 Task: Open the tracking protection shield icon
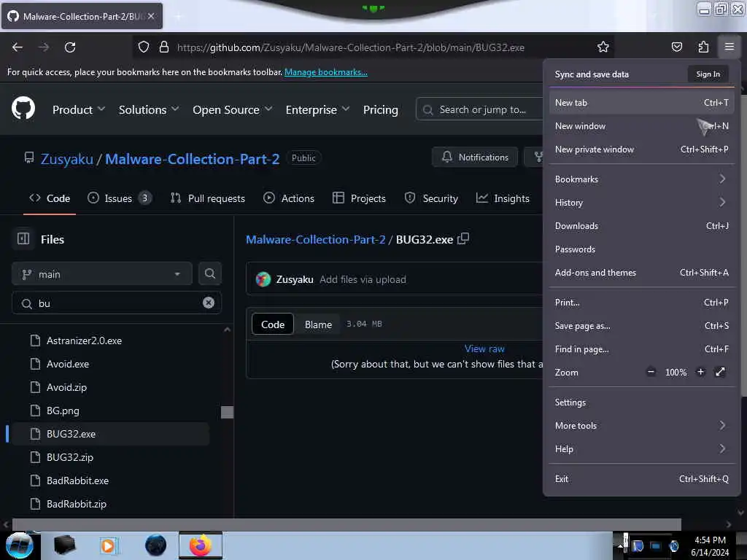point(144,47)
